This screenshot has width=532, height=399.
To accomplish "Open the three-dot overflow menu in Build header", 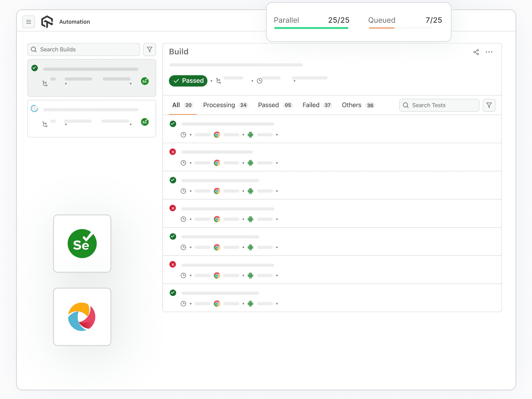I will click(489, 52).
